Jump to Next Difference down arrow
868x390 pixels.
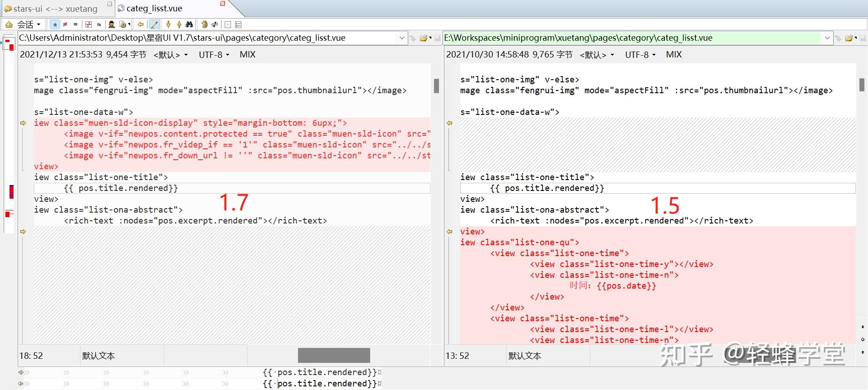pyautogui.click(x=169, y=24)
